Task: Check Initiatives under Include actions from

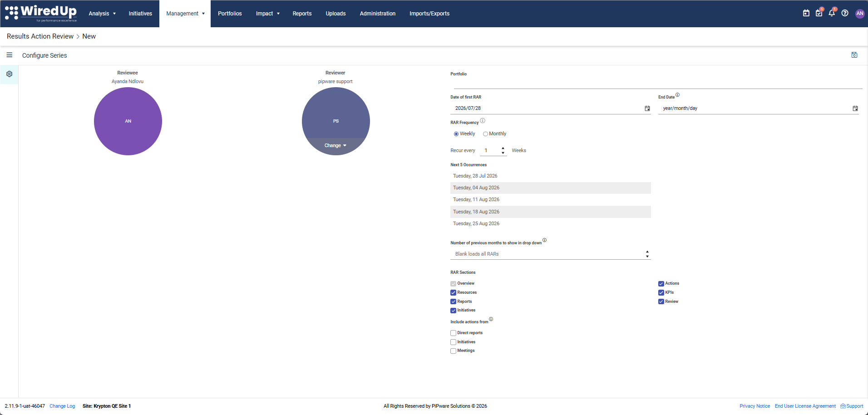Action: (x=453, y=342)
